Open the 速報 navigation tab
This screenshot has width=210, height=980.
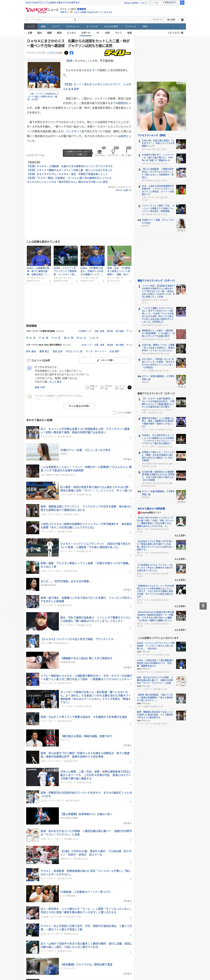click(x=43, y=26)
